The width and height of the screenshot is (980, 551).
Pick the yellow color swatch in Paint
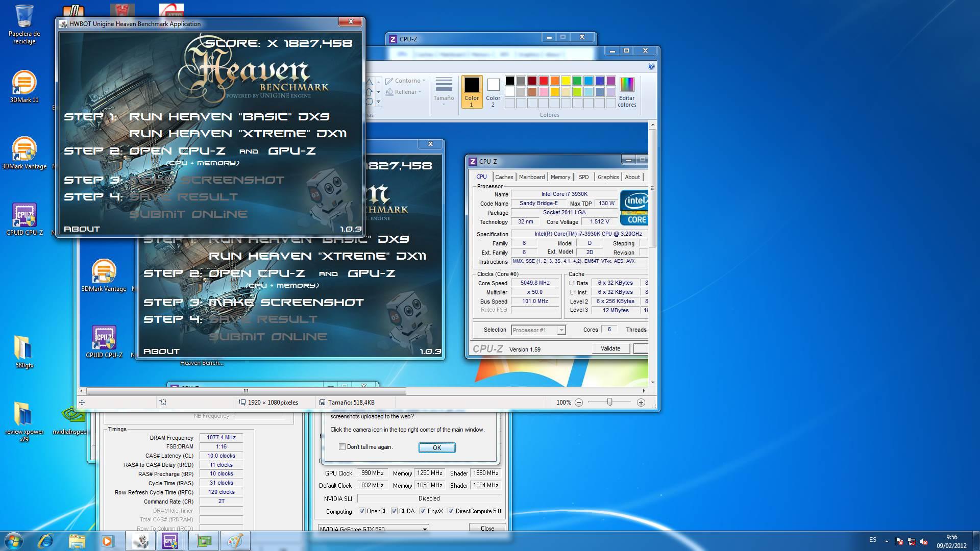coord(566,81)
